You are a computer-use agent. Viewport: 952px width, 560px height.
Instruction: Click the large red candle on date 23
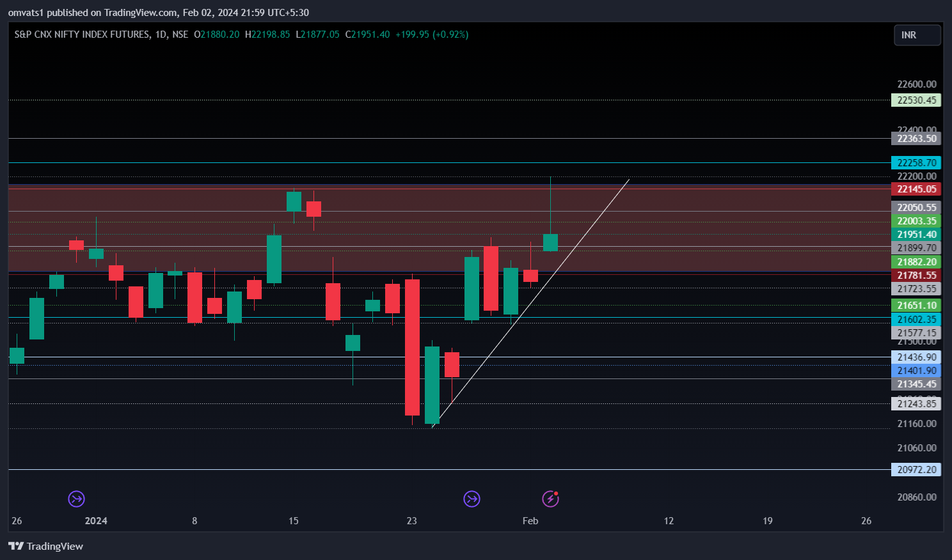click(412, 347)
